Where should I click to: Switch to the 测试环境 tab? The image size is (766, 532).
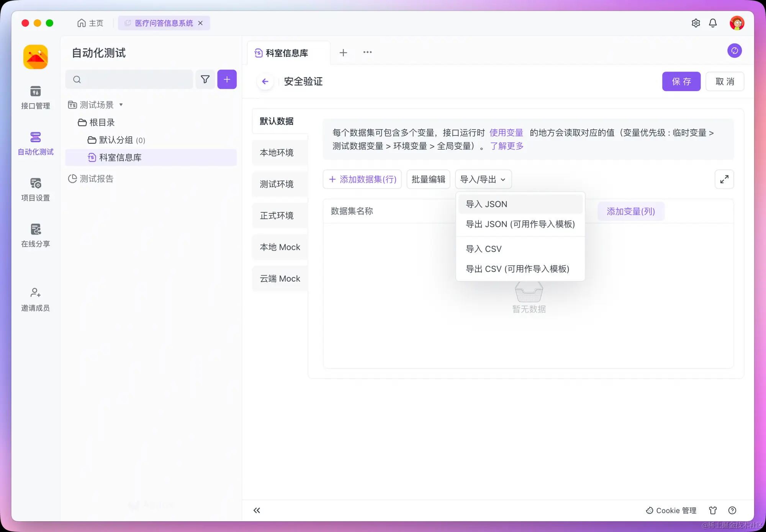[x=277, y=184]
